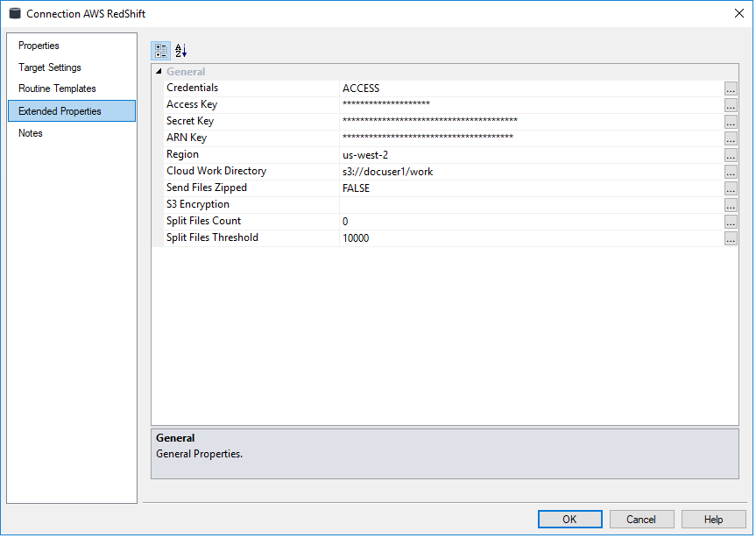
Task: Edit the Split Files Threshold value 10000
Action: pos(532,238)
